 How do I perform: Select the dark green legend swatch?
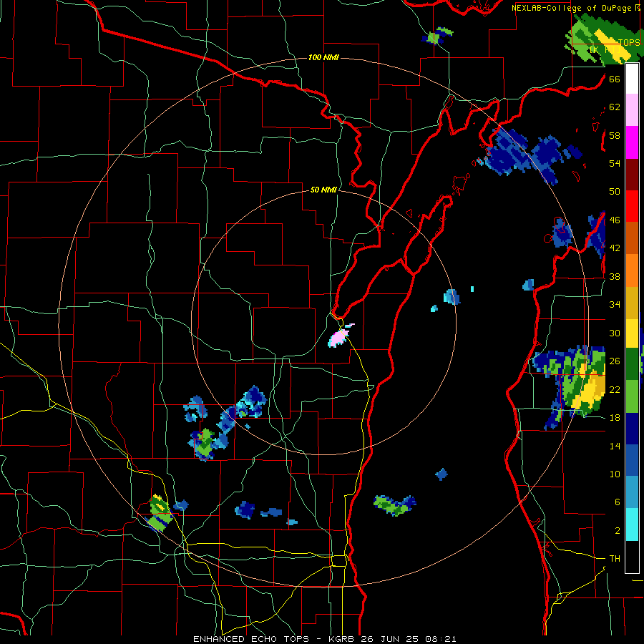[x=632, y=364]
